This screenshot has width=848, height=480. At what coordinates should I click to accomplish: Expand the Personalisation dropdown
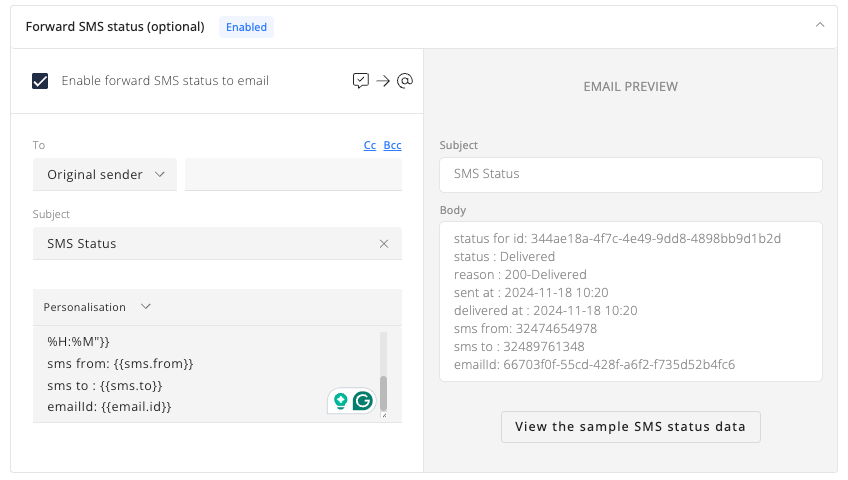coord(97,307)
